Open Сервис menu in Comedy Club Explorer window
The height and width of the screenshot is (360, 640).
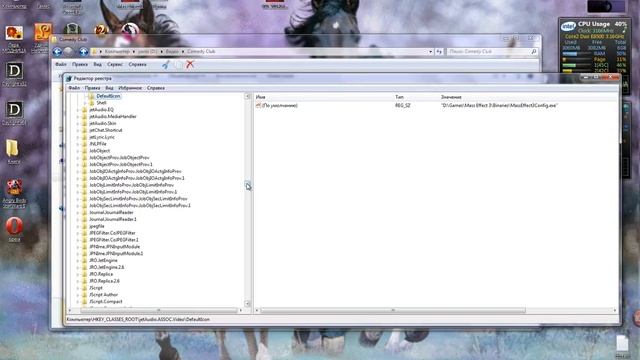pos(115,64)
